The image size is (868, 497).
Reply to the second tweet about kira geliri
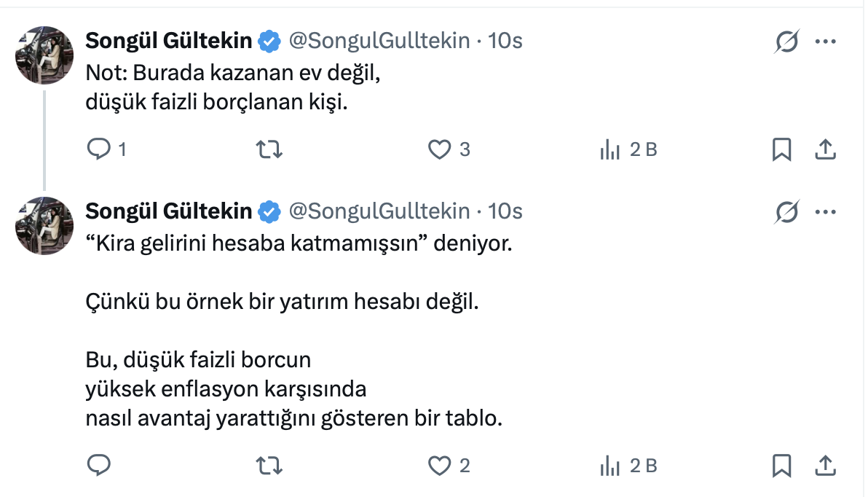(98, 465)
